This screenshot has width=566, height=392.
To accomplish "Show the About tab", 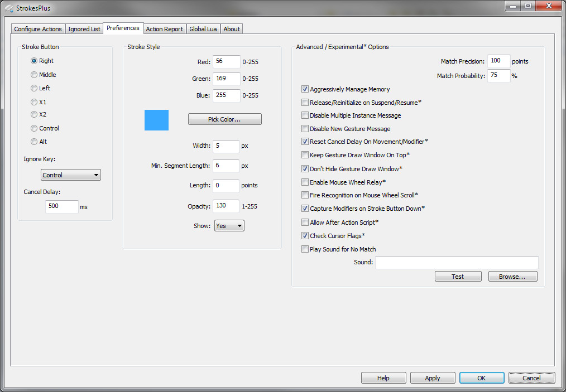I will click(232, 29).
